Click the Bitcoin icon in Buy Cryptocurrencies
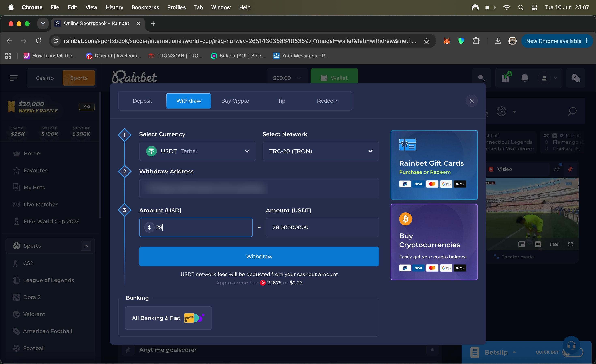The image size is (596, 364). coord(405,219)
